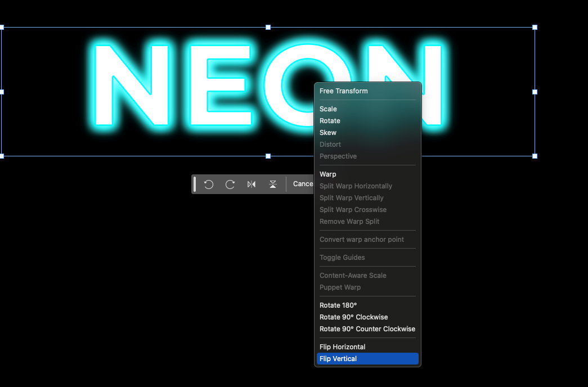Click Puppet Warp menu entry
This screenshot has width=588, height=387.
point(367,287)
